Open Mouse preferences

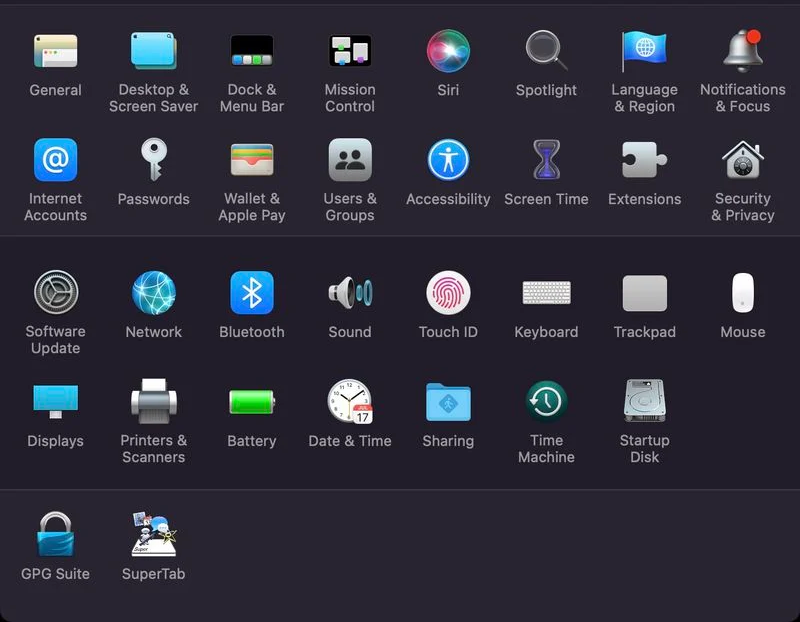pos(743,292)
